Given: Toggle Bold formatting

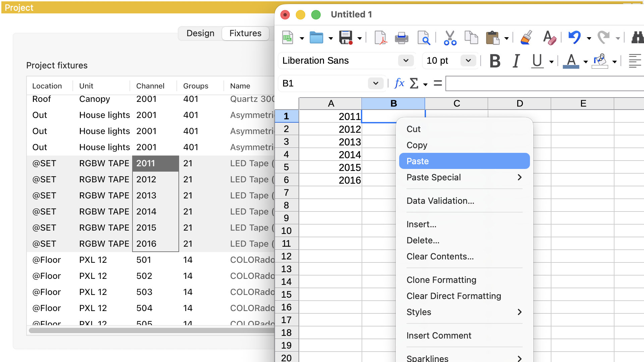Looking at the screenshot, I should (495, 61).
